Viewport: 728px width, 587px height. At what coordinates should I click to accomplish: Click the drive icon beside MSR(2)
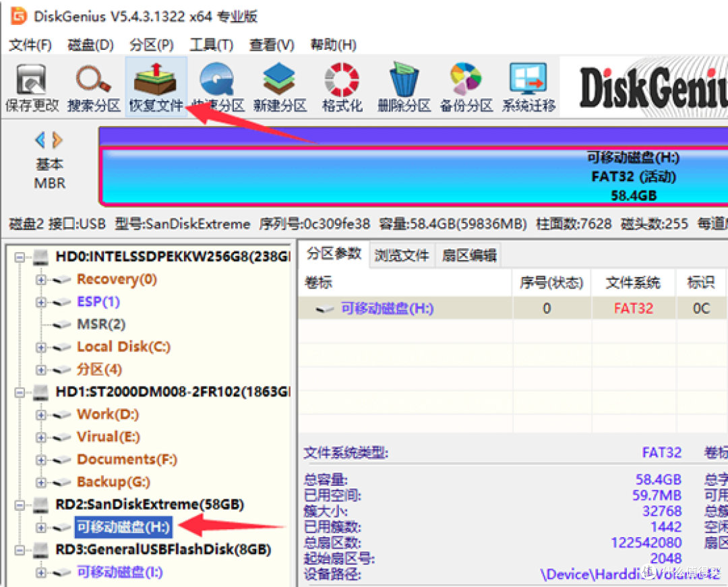click(x=62, y=325)
